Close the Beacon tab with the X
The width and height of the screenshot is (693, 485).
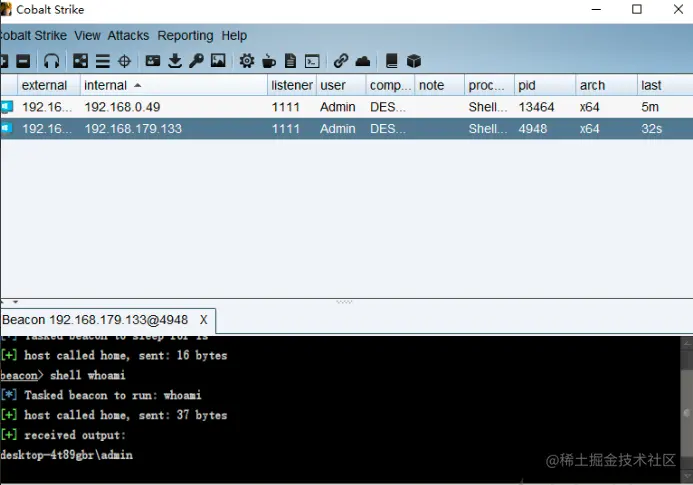[203, 320]
